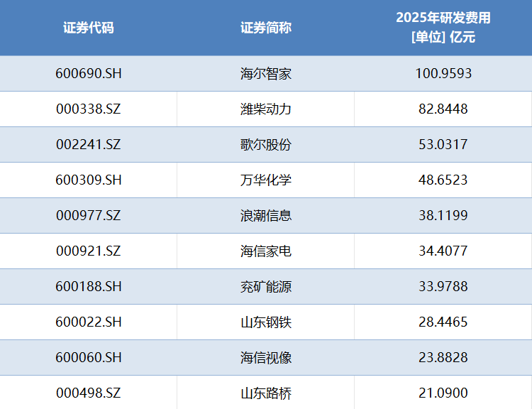This screenshot has width=532, height=409.
Task: Select the 山东钢铁 name cell
Action: [x=265, y=322]
